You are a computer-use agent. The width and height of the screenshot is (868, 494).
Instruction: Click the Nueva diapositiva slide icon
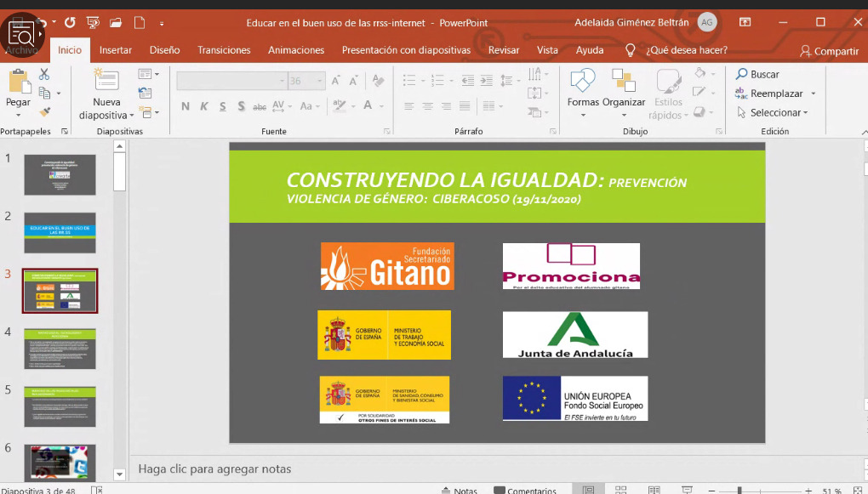[106, 79]
